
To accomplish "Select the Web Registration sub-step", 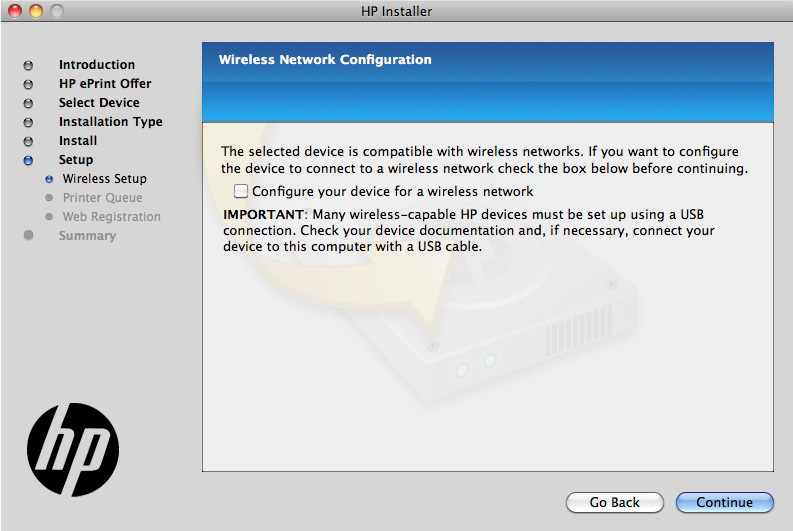I will coord(111,217).
